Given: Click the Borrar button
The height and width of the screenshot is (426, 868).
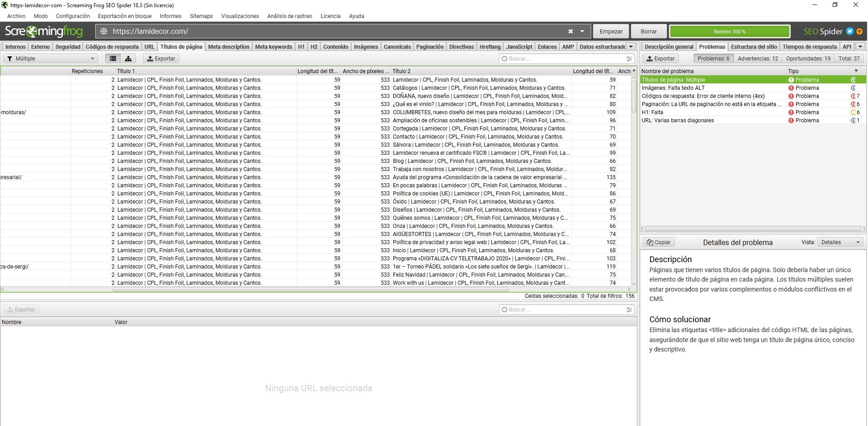Looking at the screenshot, I should (649, 31).
